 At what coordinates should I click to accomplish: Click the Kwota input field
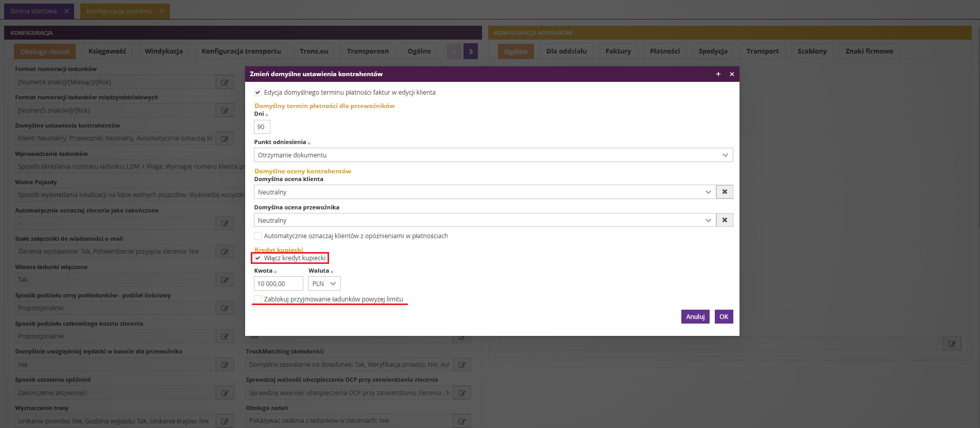[279, 283]
